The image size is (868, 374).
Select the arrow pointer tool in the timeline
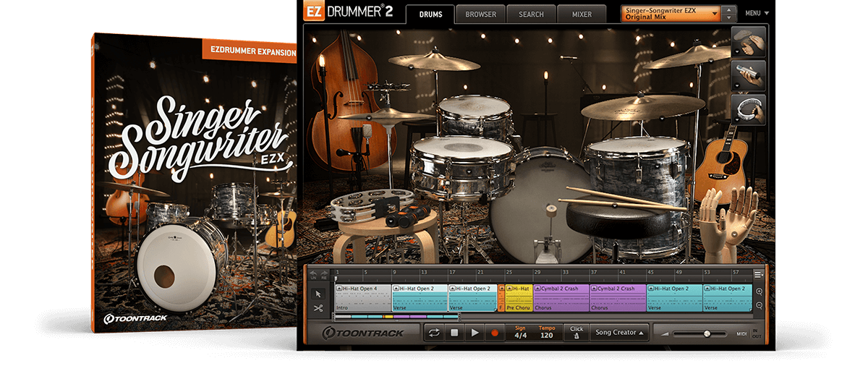(x=318, y=294)
